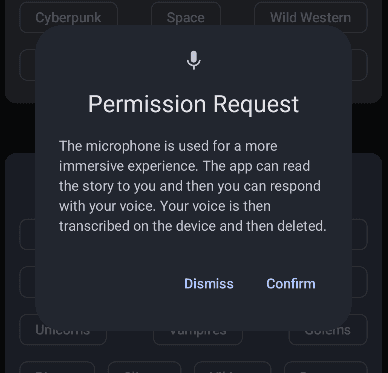
Task: Confirm the microphone permission request
Action: click(291, 284)
